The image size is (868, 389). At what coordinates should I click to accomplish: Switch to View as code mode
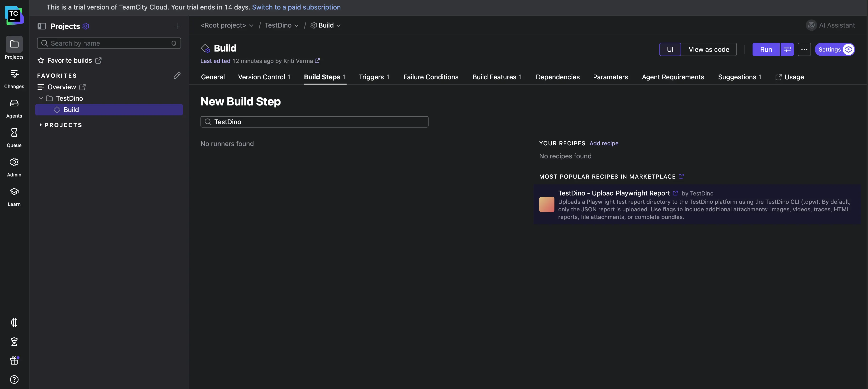pyautogui.click(x=709, y=49)
